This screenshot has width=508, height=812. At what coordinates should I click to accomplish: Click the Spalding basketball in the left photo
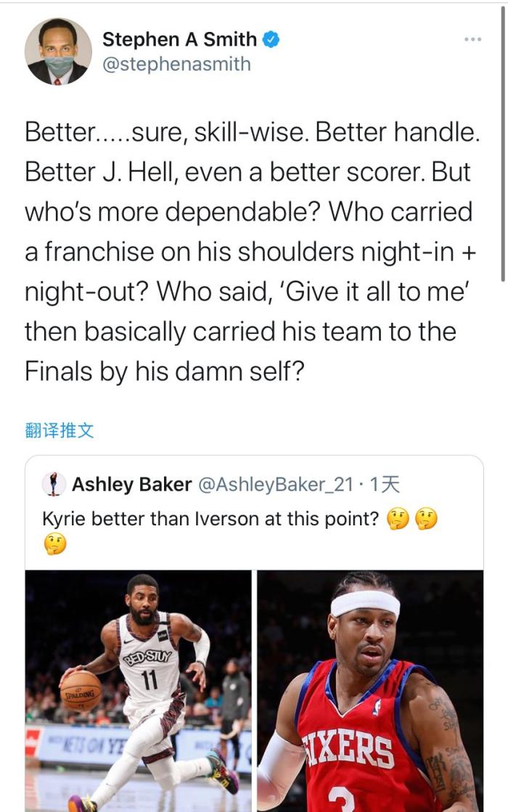[x=81, y=689]
